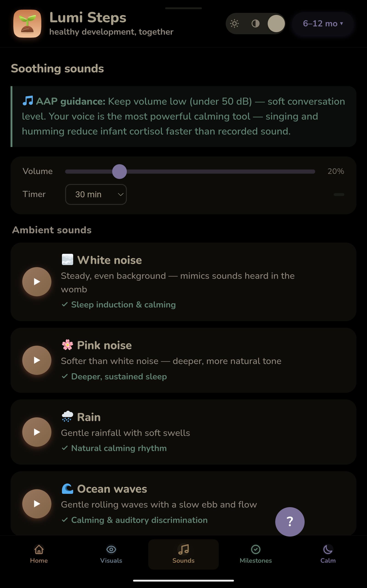
Task: Tap the Sounds music note icon
Action: coord(183,549)
